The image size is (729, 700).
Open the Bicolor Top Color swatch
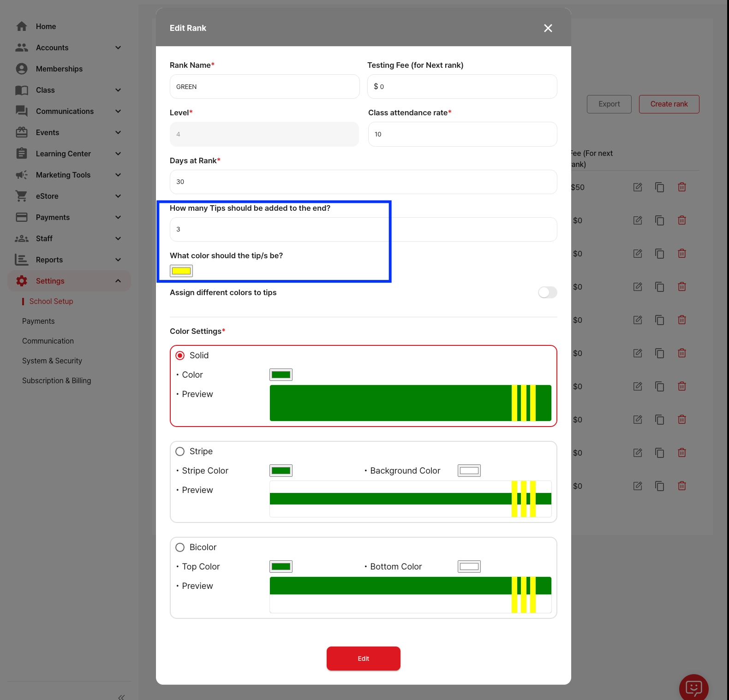(x=281, y=566)
